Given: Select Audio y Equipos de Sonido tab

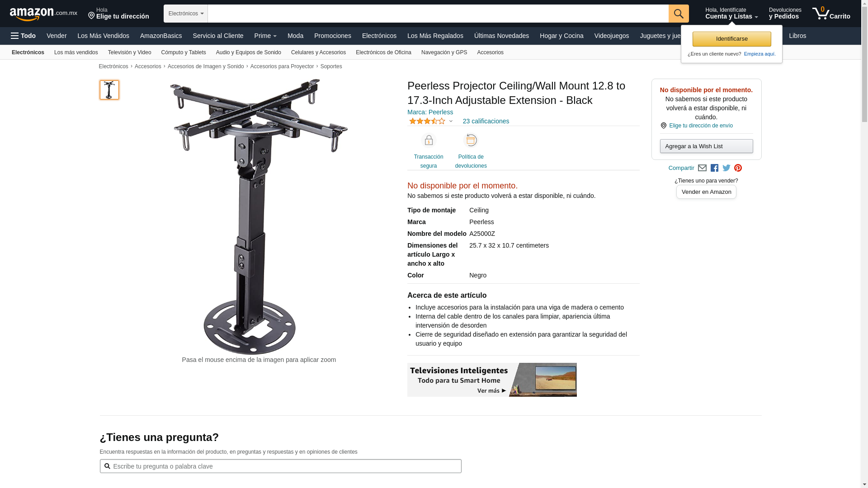Looking at the screenshot, I should point(249,52).
